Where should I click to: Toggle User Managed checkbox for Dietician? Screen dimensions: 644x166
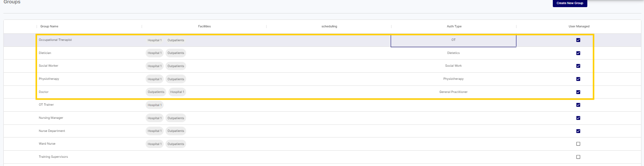(x=578, y=53)
